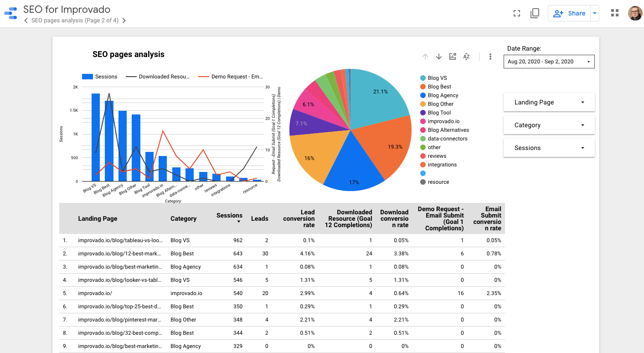Click landing page cell 'improvado.io/'
The image size is (644, 353).
[95, 293]
